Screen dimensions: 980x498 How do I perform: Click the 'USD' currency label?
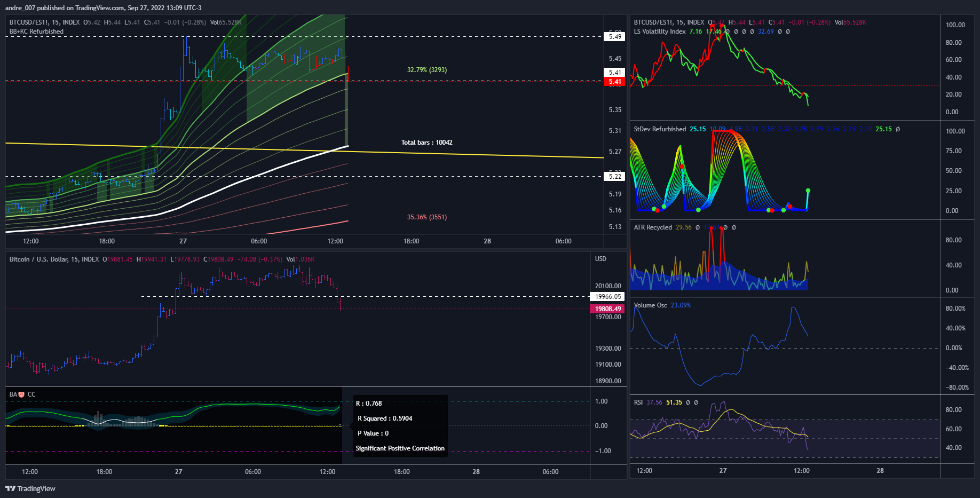pos(600,259)
